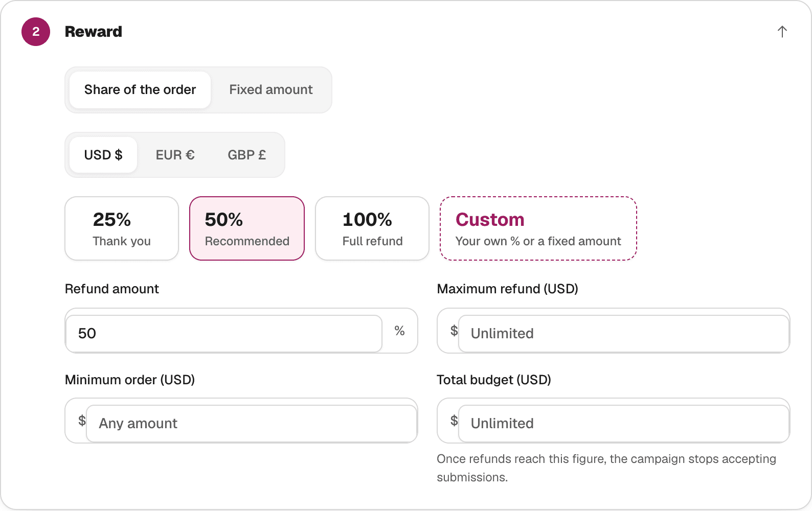Click the Refund amount label
Screen dimensions: 812x511
click(x=112, y=289)
